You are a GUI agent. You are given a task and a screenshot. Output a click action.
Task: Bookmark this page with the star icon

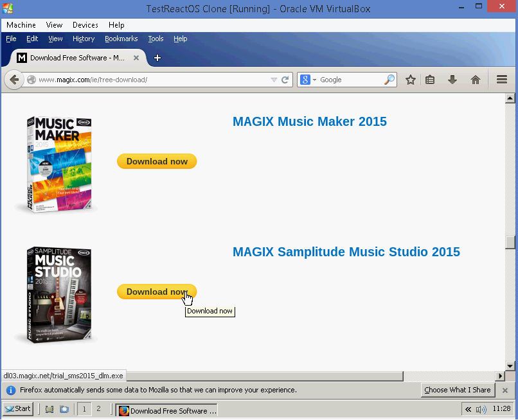point(411,80)
